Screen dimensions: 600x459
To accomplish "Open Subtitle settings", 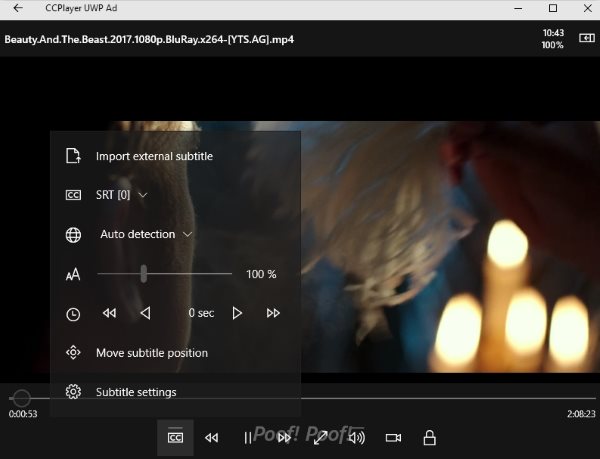I will pyautogui.click(x=136, y=392).
